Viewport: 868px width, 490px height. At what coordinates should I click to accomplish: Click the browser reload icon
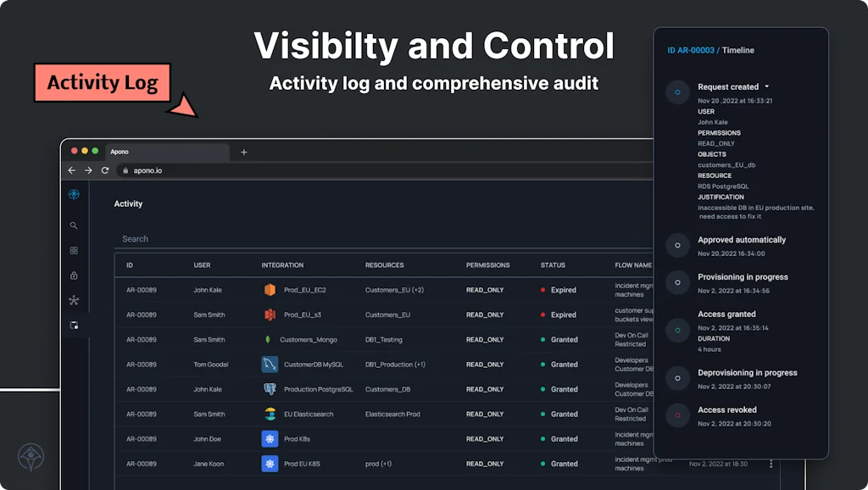105,170
